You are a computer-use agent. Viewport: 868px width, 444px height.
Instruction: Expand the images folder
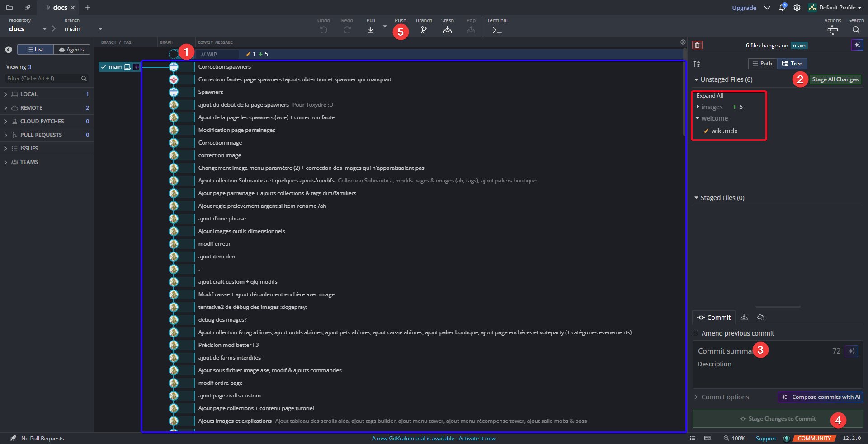coord(698,107)
